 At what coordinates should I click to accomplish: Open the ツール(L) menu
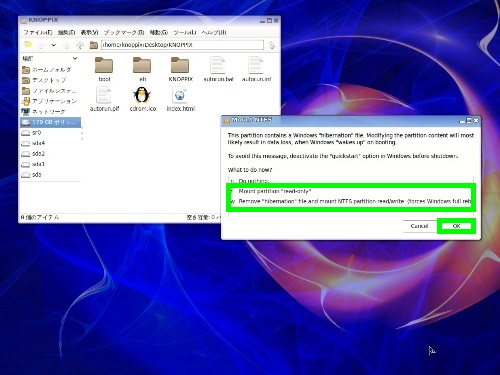click(185, 32)
